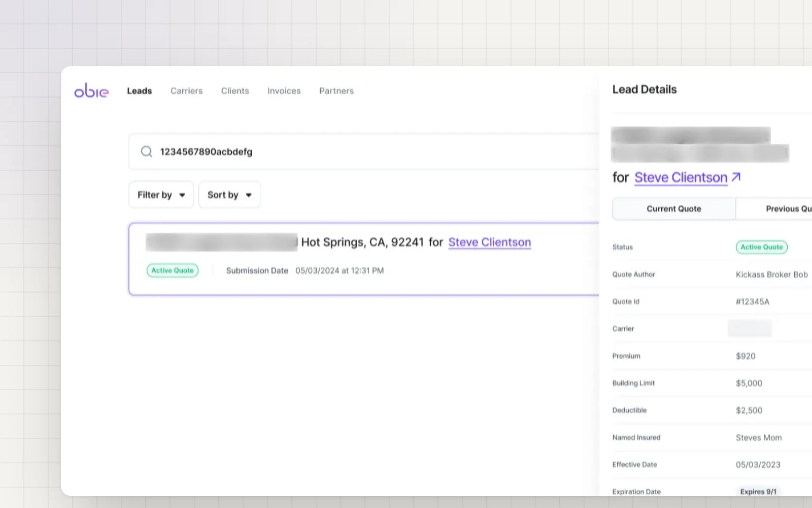
Task: Open the Sort by dropdown
Action: [229, 195]
